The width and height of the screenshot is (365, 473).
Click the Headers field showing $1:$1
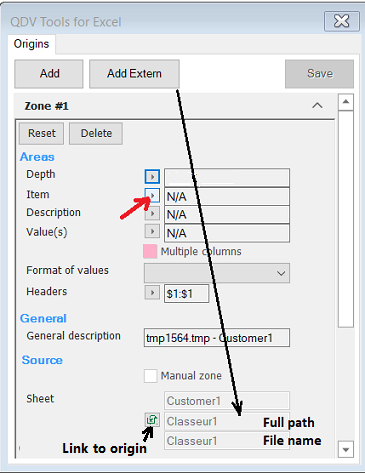(x=186, y=293)
